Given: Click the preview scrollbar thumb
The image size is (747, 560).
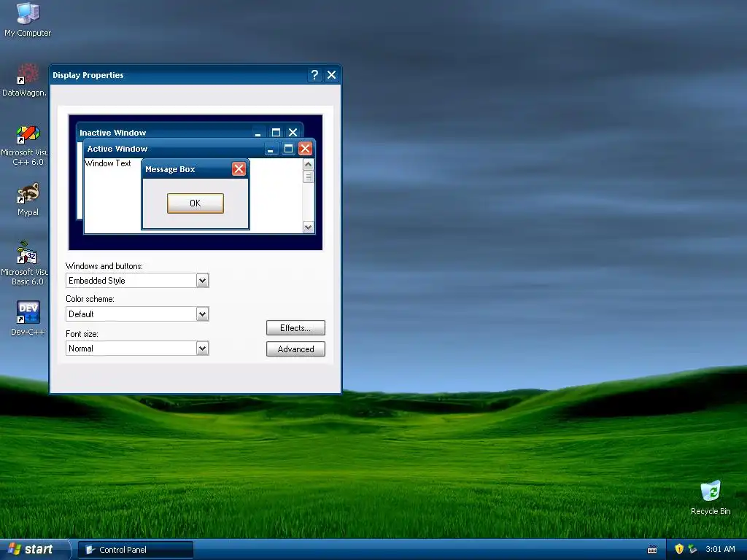Looking at the screenshot, I should click(309, 176).
